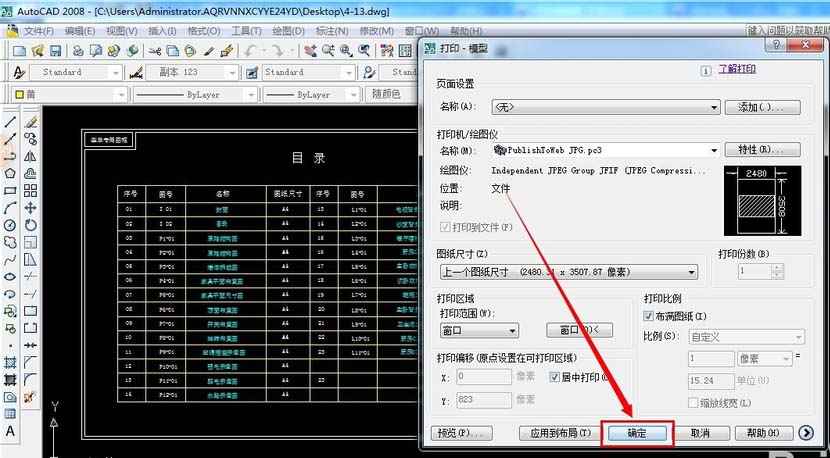
Task: Select the Arc draw tool
Action: [x=10, y=208]
